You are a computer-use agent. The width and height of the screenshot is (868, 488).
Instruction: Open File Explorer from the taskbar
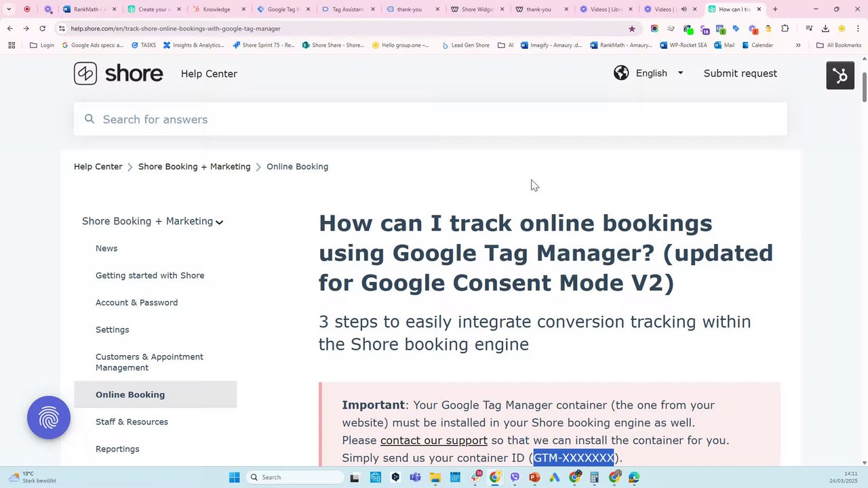coord(435,477)
